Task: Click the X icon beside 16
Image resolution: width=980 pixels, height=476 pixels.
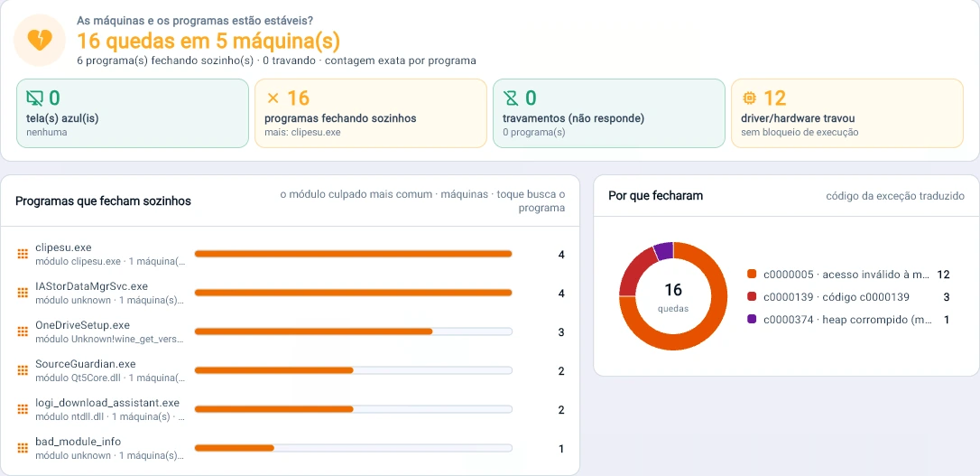Action: (273, 98)
